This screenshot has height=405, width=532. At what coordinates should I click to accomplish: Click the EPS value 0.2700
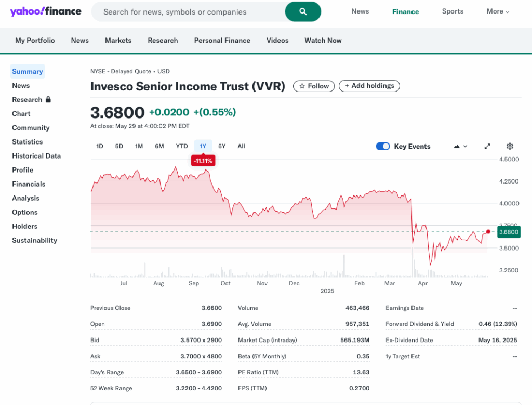pyautogui.click(x=360, y=388)
